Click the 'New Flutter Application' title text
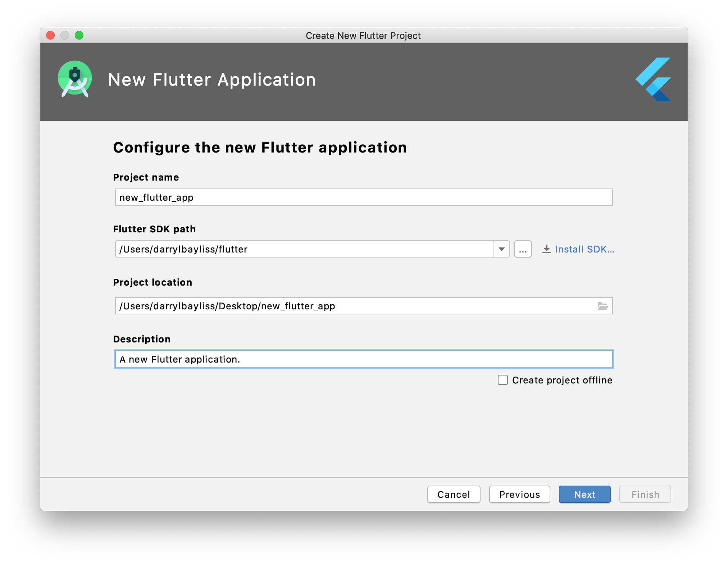 212,79
